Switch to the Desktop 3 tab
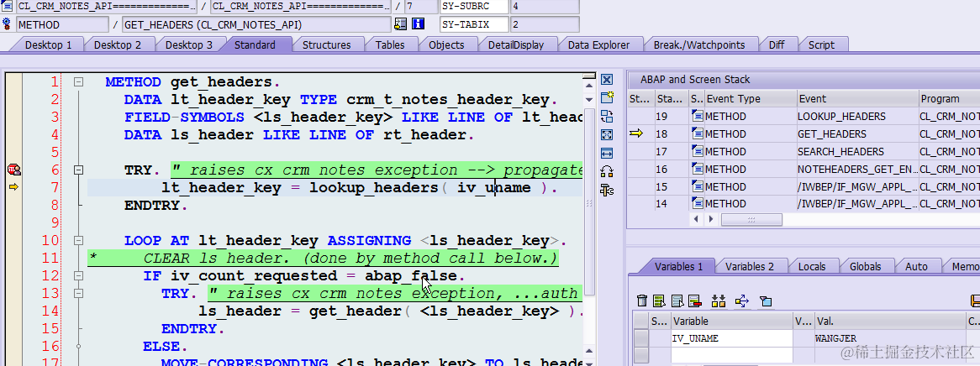This screenshot has height=366, width=980. pos(189,45)
